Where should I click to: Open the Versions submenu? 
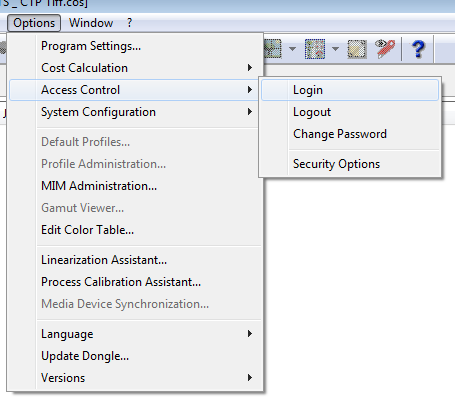136,378
